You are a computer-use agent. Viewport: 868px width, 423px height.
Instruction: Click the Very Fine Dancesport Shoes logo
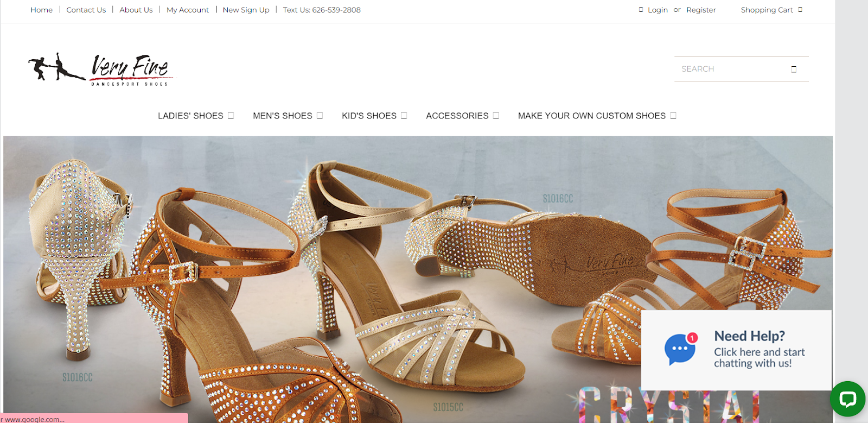(x=101, y=69)
